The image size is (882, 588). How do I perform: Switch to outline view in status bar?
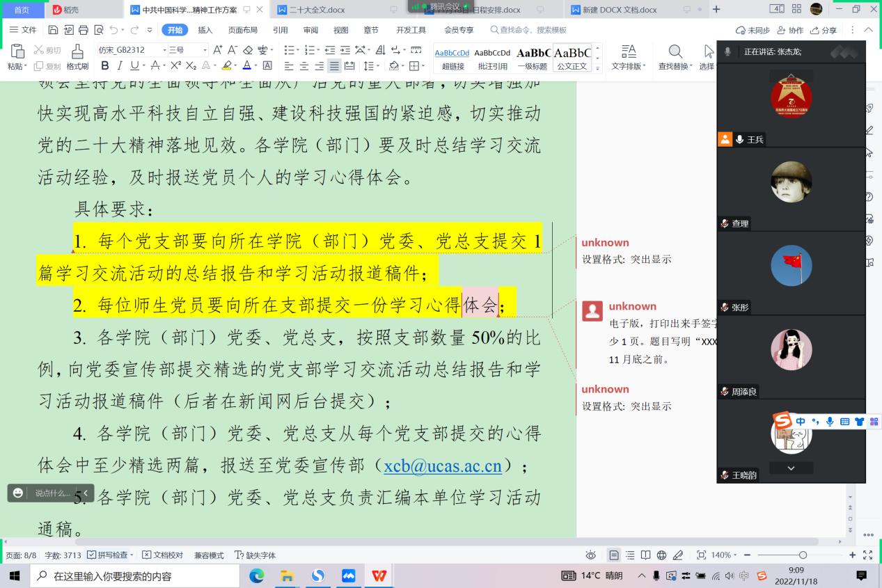(x=630, y=555)
